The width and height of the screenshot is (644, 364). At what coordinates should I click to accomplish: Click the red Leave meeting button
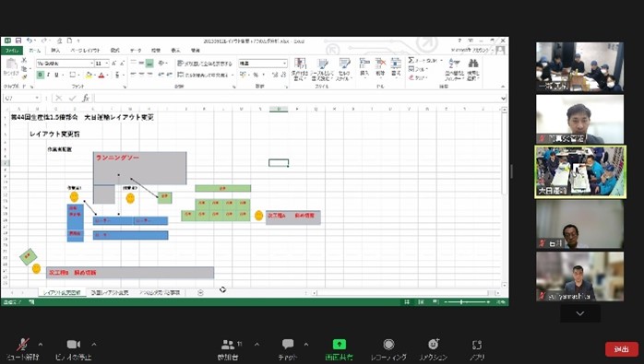tap(622, 349)
